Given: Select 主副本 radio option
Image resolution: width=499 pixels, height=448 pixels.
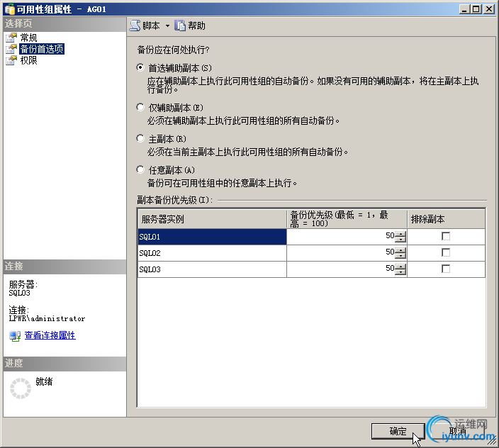Looking at the screenshot, I should click(140, 138).
